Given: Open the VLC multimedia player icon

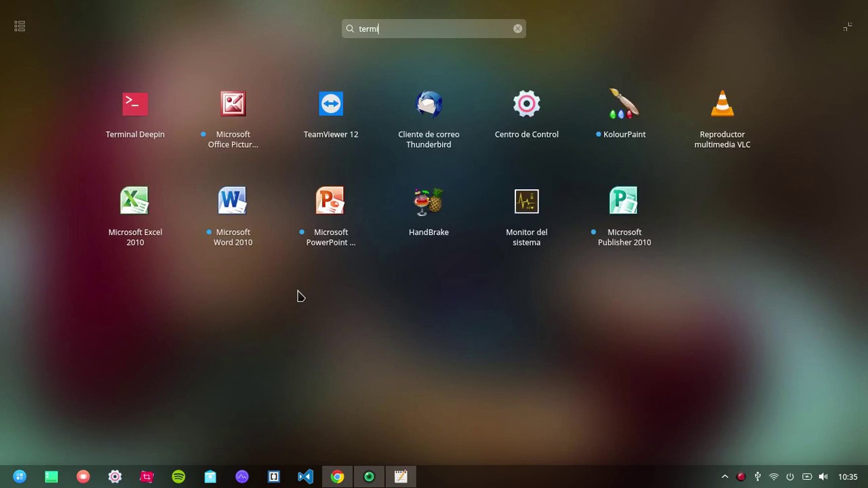Looking at the screenshot, I should (722, 104).
